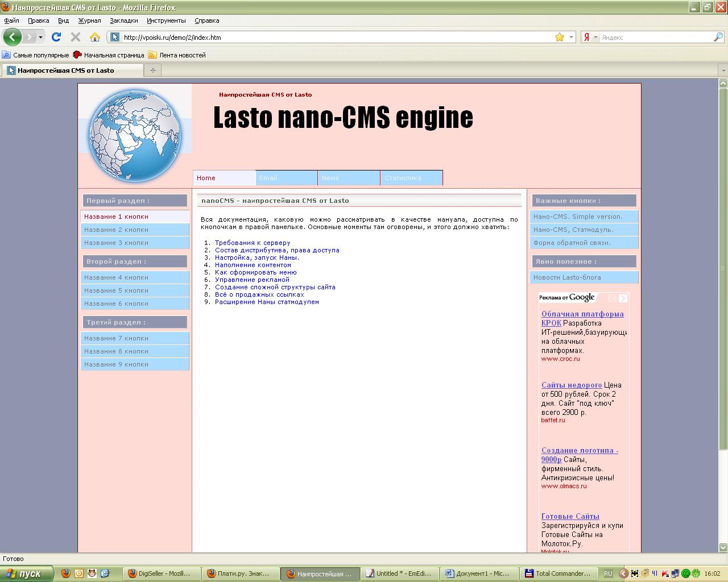The height and width of the screenshot is (582, 728).
Task: Click the Форма обратной связи. button
Action: [x=585, y=243]
